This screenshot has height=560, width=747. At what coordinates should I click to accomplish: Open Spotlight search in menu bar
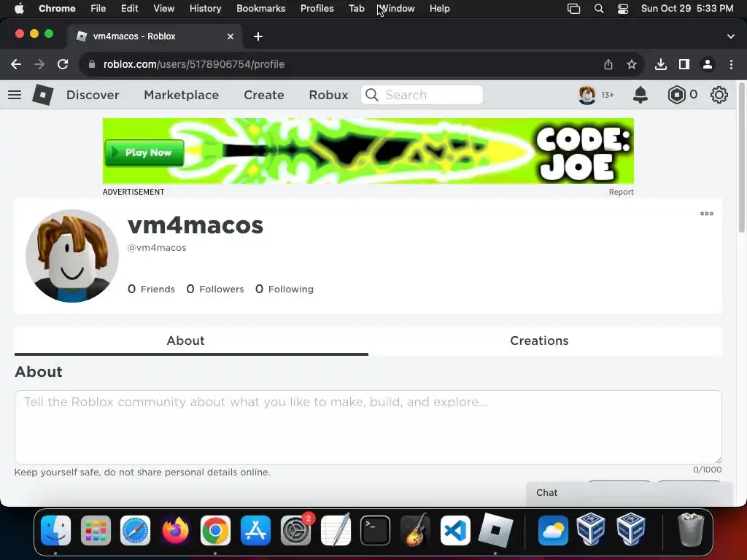coord(599,9)
